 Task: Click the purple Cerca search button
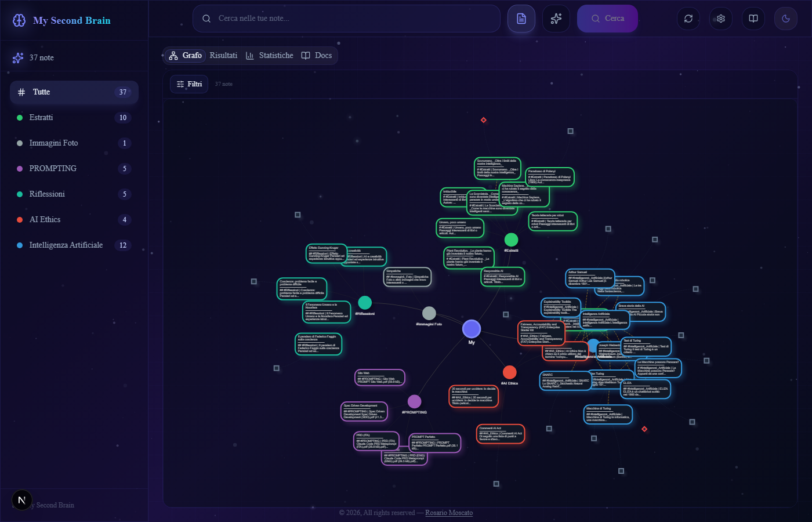point(607,19)
